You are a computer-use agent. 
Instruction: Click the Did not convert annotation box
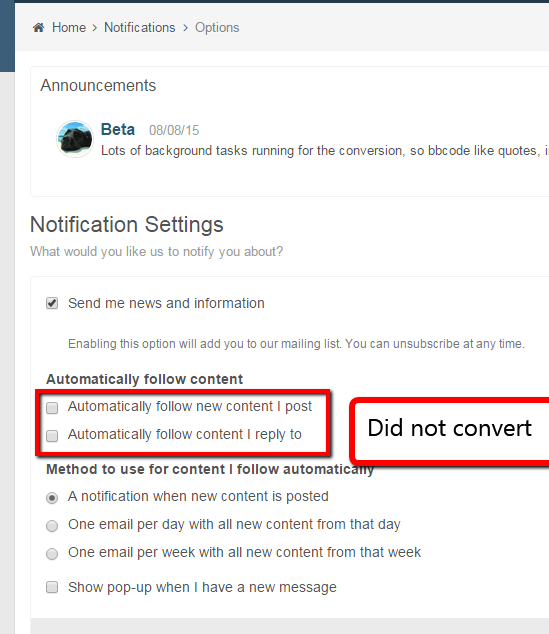450,429
